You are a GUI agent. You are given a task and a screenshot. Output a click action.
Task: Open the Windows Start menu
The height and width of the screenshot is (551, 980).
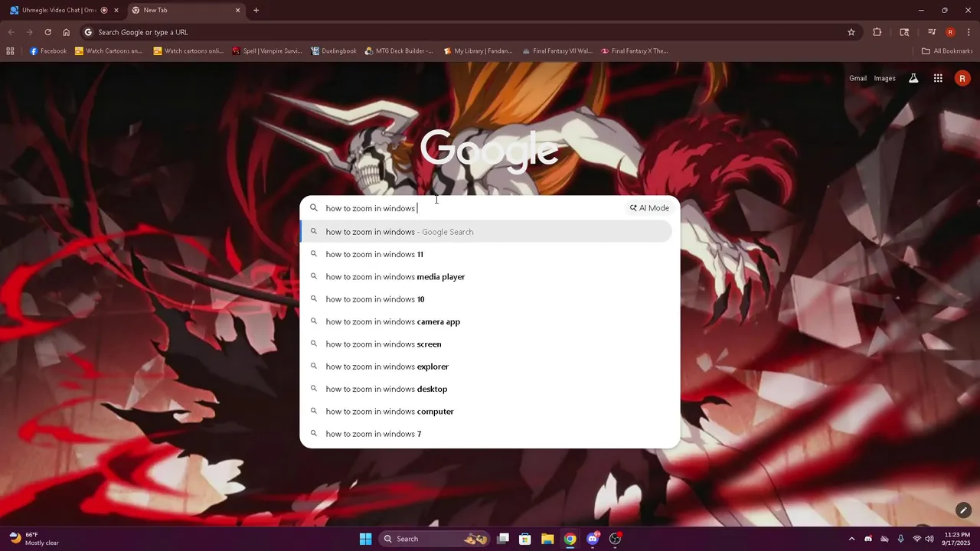pyautogui.click(x=365, y=539)
